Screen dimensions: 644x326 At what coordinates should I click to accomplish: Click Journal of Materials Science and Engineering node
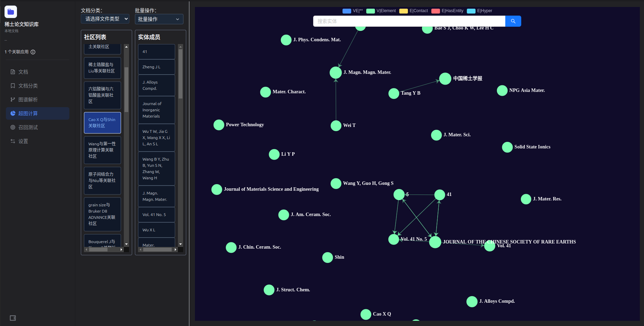[217, 189]
